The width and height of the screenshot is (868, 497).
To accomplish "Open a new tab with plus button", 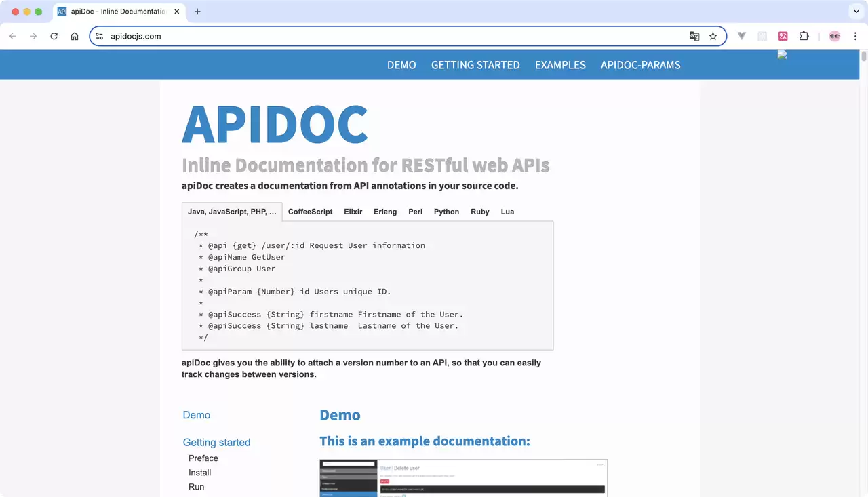I will [197, 12].
